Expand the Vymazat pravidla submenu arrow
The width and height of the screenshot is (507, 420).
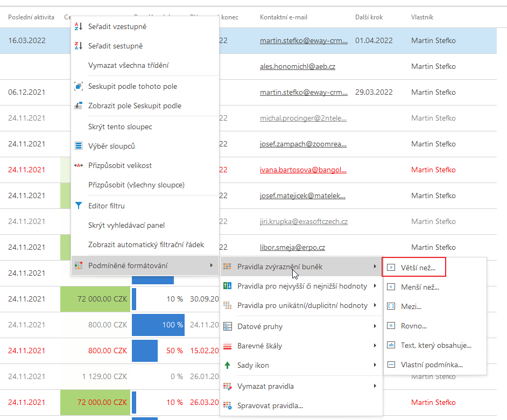[x=375, y=386]
